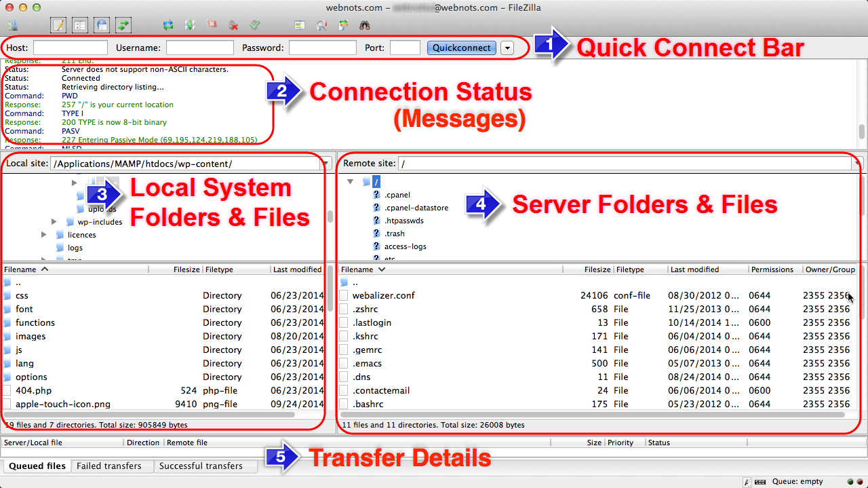Sort remote list by Permissions column
Image resolution: width=868 pixels, height=488 pixels.
click(x=774, y=269)
